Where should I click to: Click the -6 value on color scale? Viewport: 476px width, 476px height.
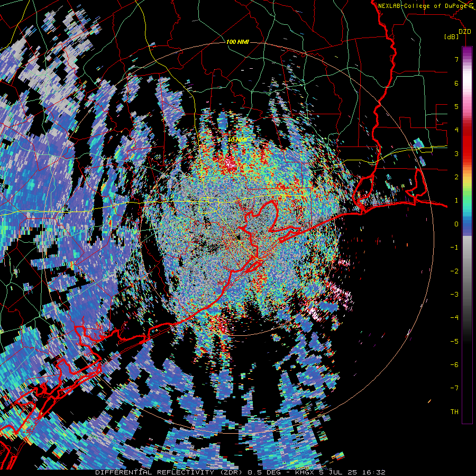[454, 365]
